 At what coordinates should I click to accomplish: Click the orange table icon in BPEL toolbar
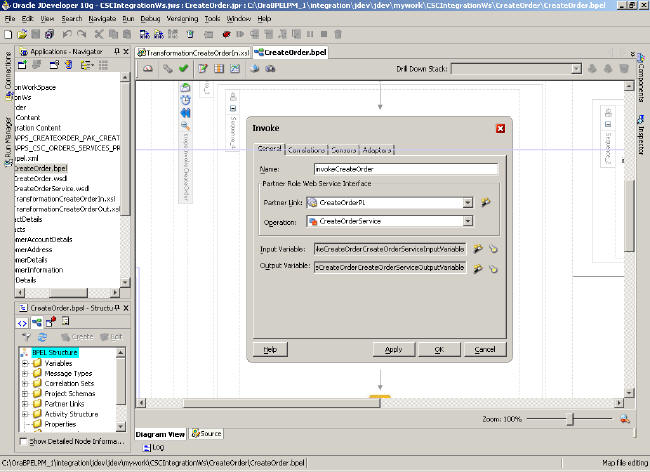[x=218, y=68]
